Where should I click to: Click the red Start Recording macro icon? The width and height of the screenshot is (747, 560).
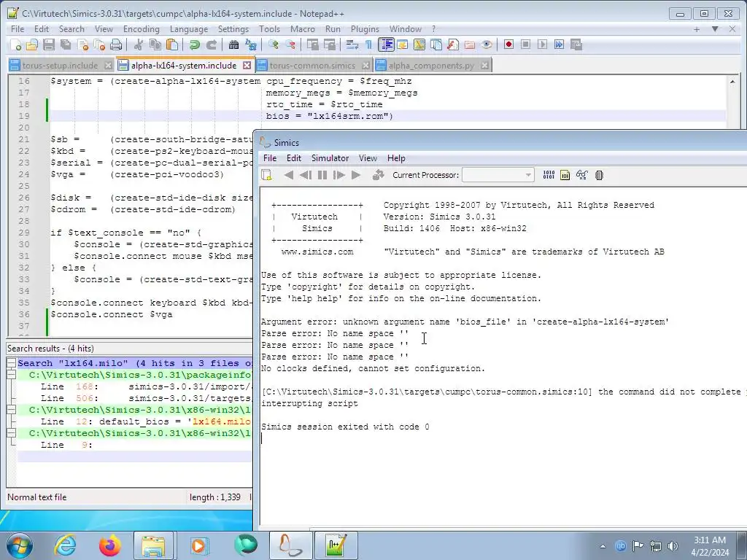click(x=508, y=44)
